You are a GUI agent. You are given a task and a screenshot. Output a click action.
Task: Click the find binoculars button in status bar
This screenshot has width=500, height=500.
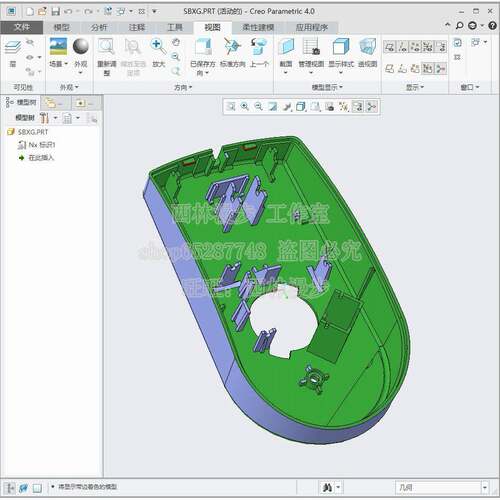(x=327, y=488)
